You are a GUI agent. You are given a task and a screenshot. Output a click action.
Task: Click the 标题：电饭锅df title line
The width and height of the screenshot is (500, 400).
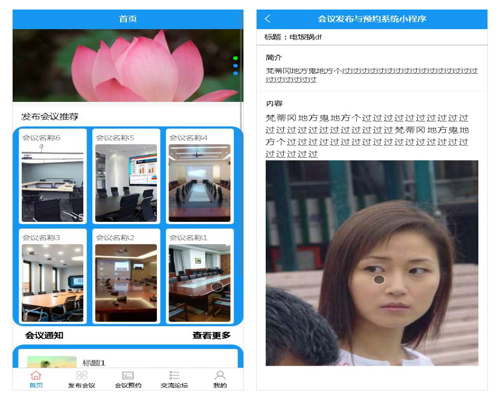click(x=293, y=37)
